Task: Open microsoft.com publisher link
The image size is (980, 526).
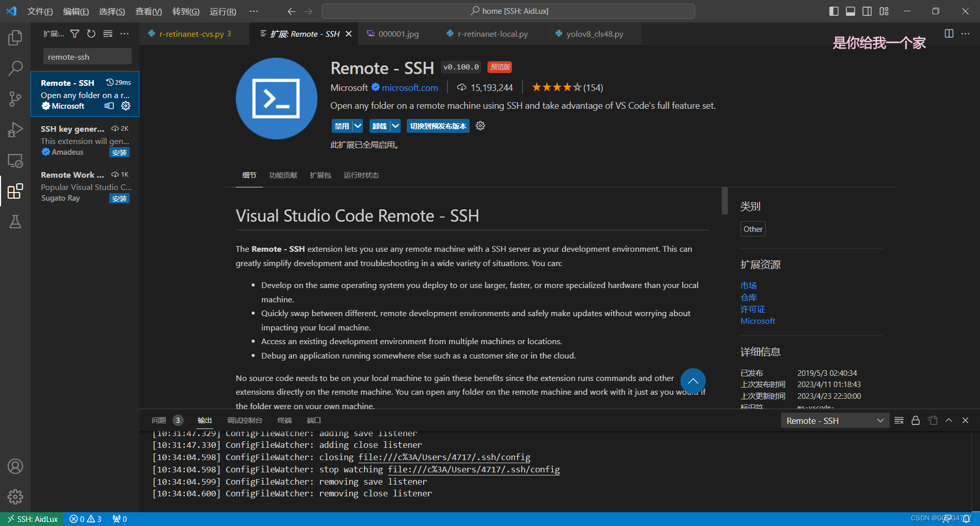Action: [410, 88]
